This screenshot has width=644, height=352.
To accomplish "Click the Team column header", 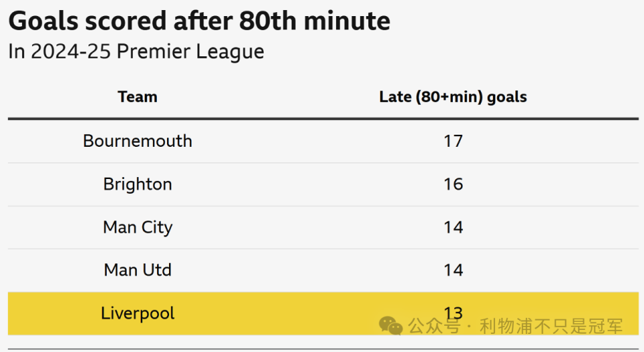I will pyautogui.click(x=138, y=97).
